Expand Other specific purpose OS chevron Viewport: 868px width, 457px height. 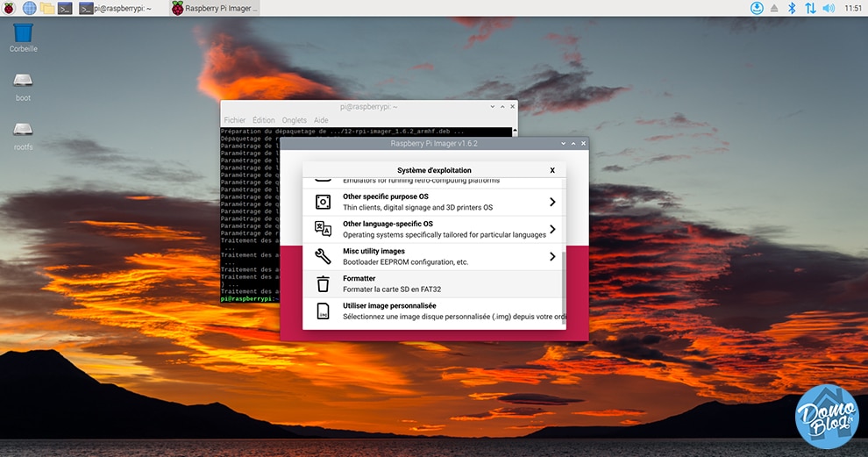click(552, 203)
